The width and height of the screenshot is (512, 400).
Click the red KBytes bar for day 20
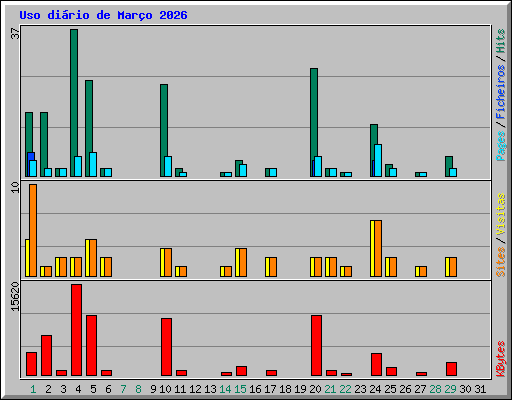[316, 346]
